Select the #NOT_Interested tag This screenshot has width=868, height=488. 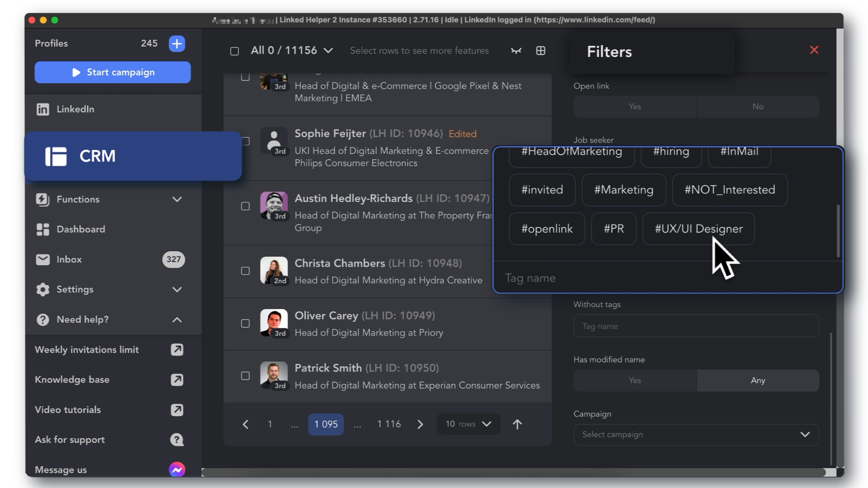pos(730,190)
